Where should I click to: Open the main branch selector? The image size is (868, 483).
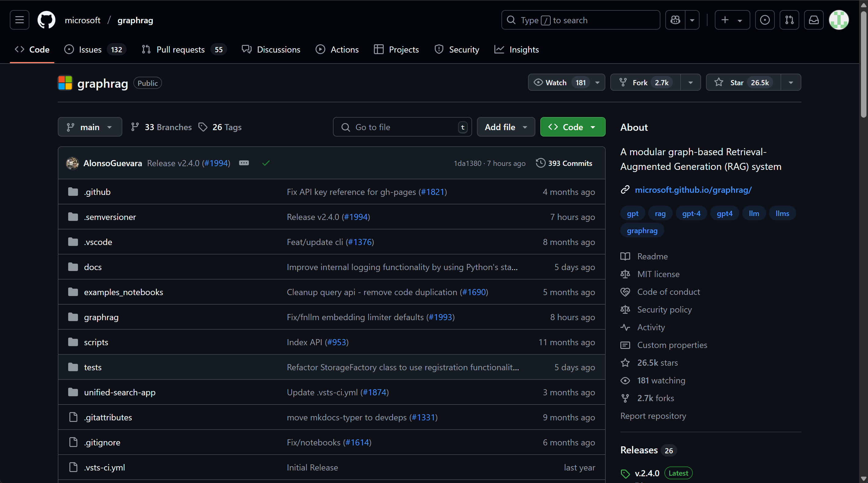pyautogui.click(x=90, y=127)
